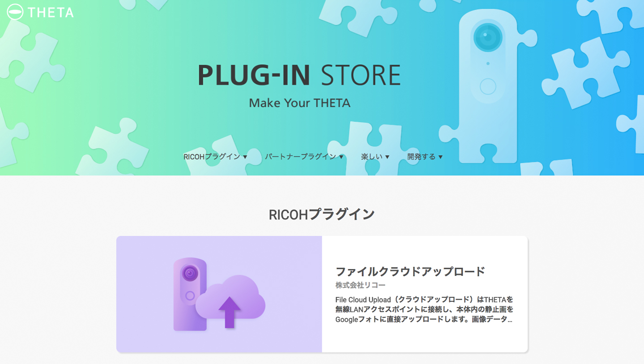Click the camera lens on banner illustration
This screenshot has height=364, width=644.
pos(488,37)
